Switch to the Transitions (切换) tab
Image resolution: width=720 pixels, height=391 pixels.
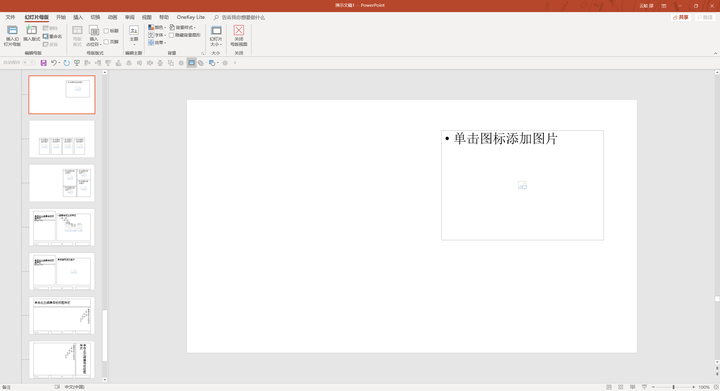95,17
